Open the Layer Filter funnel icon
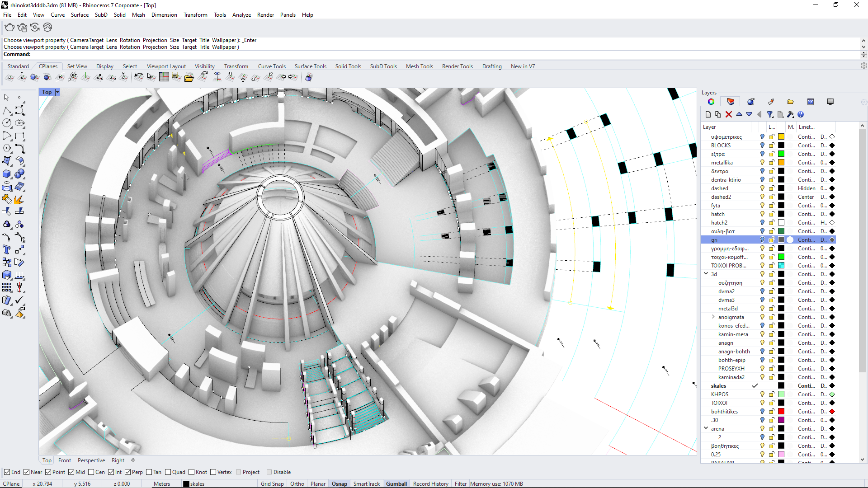The height and width of the screenshot is (488, 868). pos(770,114)
